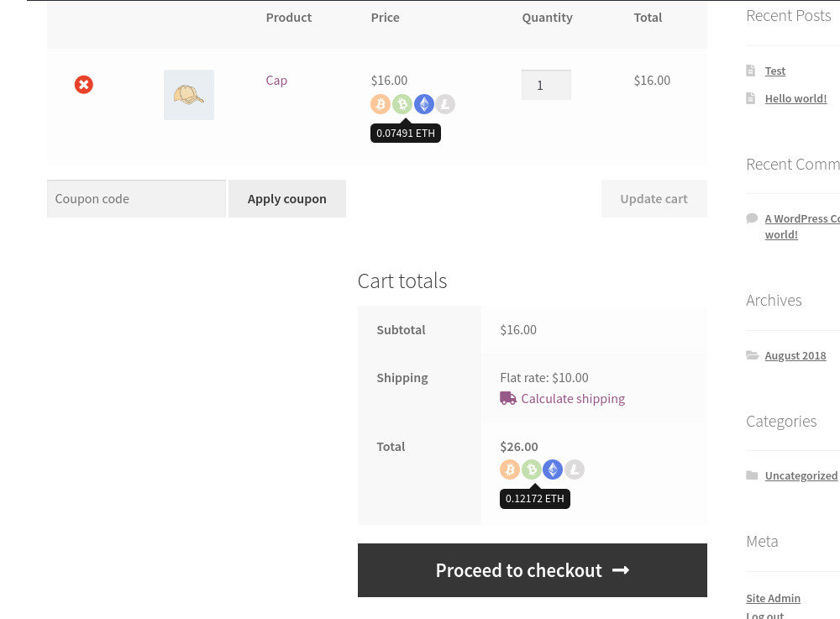
Task: Focus the Coupon code input field
Action: click(136, 199)
